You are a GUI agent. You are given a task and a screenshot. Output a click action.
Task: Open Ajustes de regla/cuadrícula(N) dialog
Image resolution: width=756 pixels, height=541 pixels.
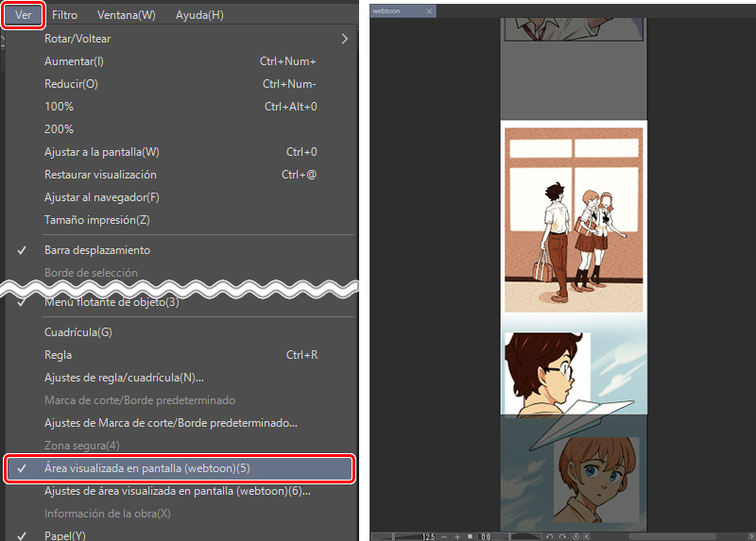124,378
